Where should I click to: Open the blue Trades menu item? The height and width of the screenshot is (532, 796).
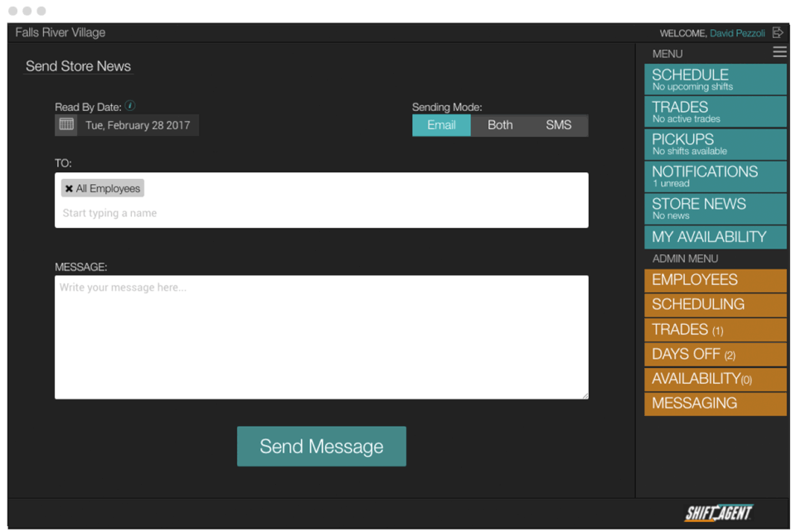pyautogui.click(x=716, y=112)
